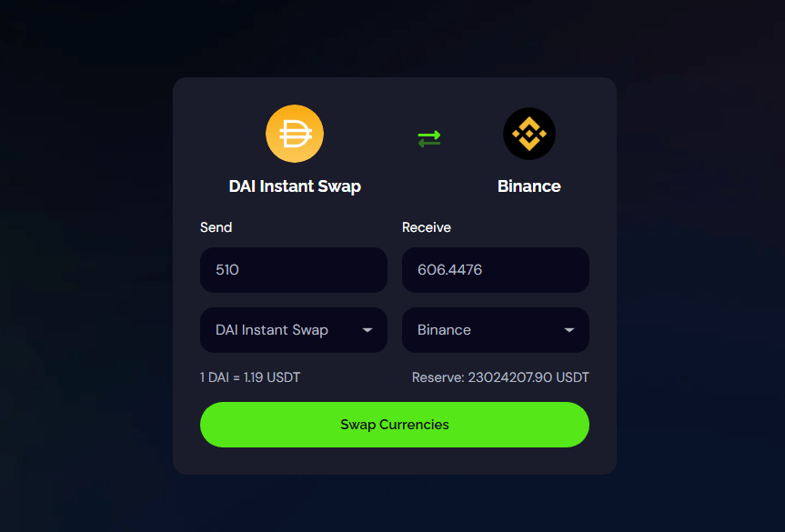The height and width of the screenshot is (532, 785).
Task: Click the caret arrow in the send currency selector
Action: [x=367, y=330]
